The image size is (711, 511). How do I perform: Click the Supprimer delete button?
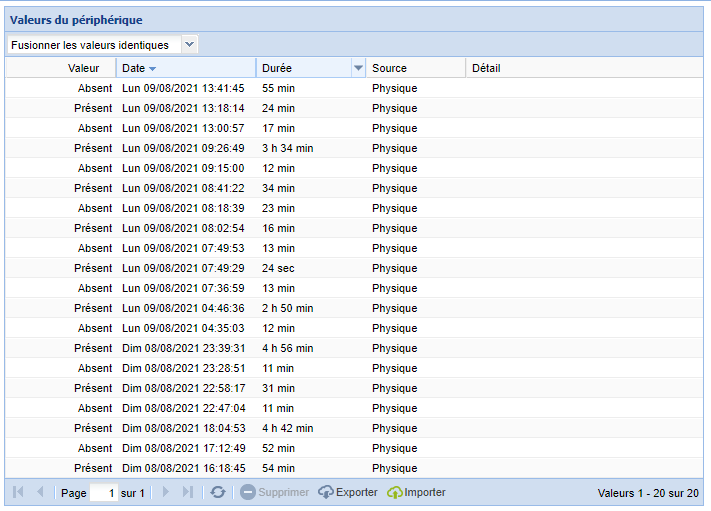[275, 492]
